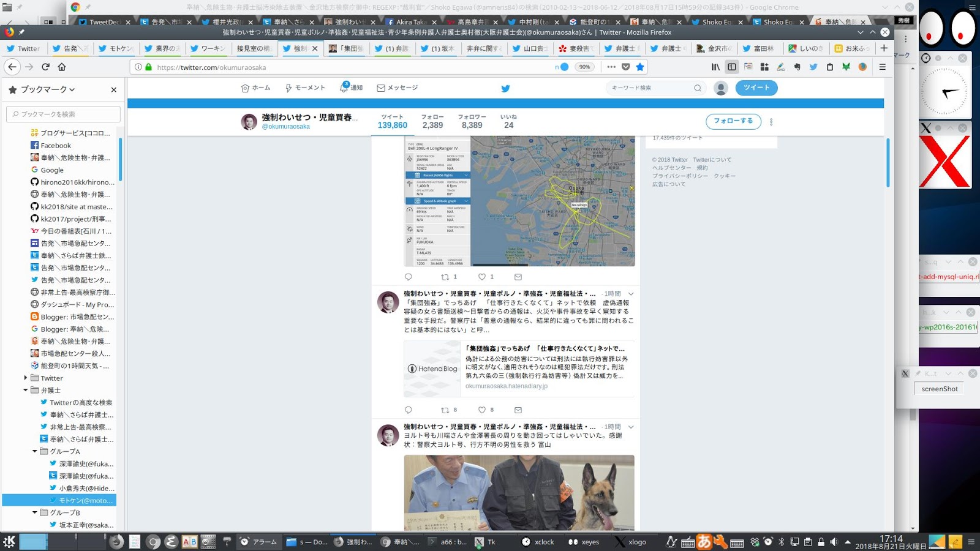Viewport: 980px width, 551px height.
Task: Focus the キーワード検索 Twitter search field
Action: pyautogui.click(x=655, y=88)
